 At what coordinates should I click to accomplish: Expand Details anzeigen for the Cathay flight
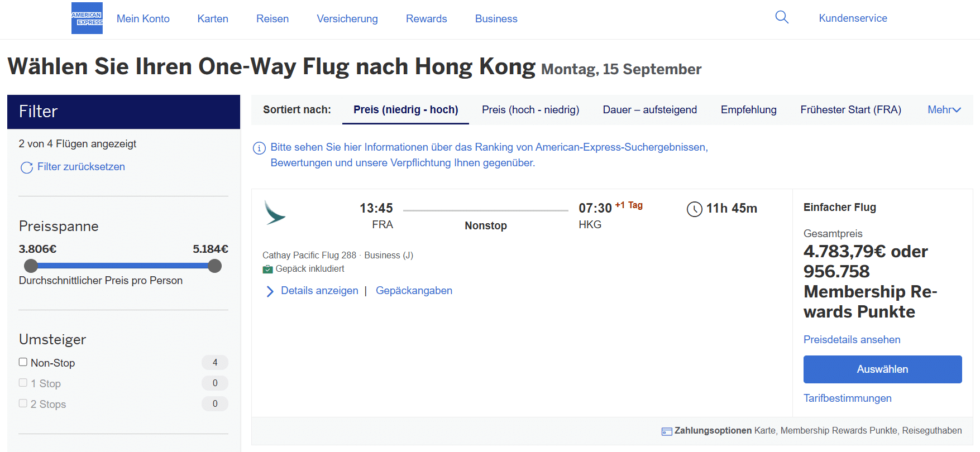(319, 290)
